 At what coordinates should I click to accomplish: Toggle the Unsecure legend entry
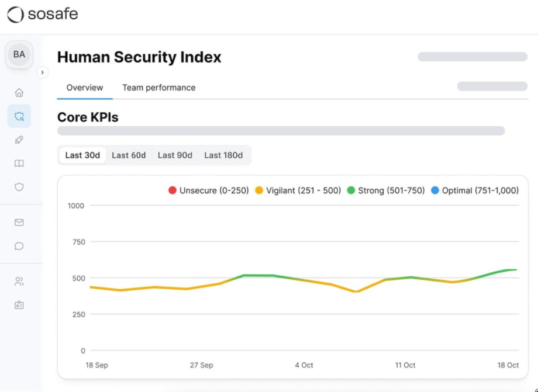pyautogui.click(x=209, y=190)
